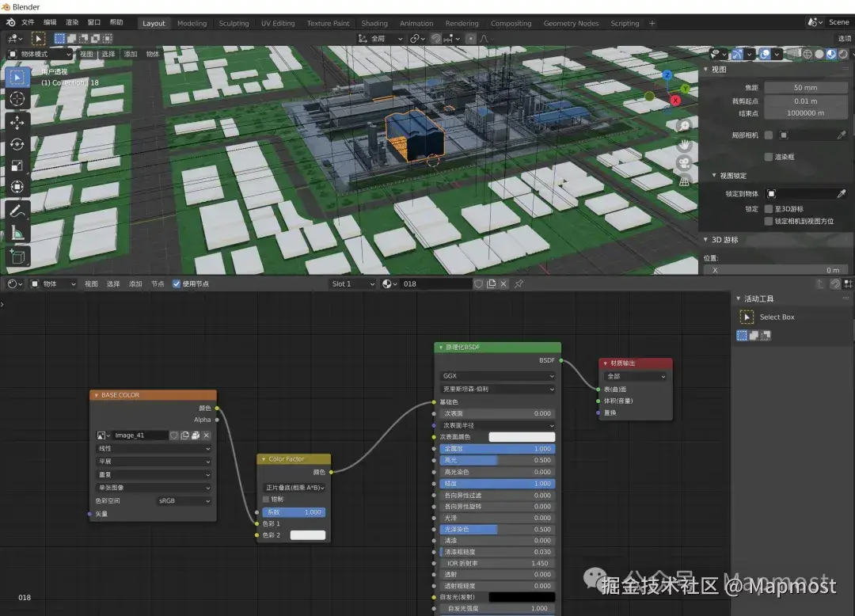
Task: Enable the 渲染框 checkbox
Action: click(768, 157)
